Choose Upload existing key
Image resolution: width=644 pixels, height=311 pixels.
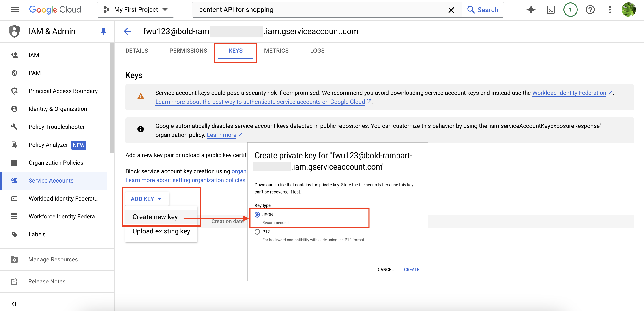click(x=161, y=231)
